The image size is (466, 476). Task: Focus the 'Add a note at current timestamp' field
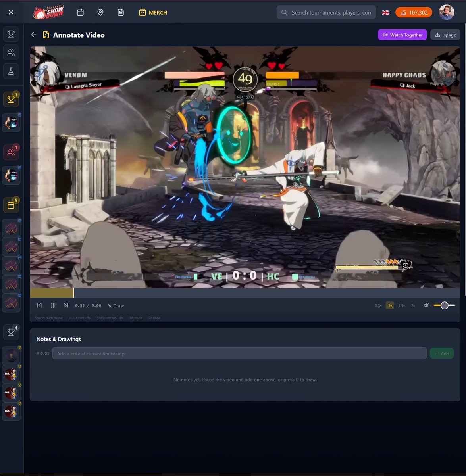point(239,353)
